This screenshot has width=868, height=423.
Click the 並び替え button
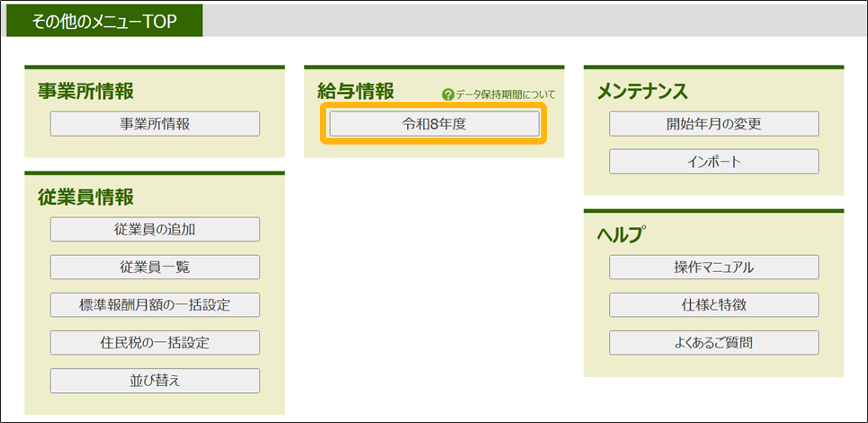pos(154,380)
